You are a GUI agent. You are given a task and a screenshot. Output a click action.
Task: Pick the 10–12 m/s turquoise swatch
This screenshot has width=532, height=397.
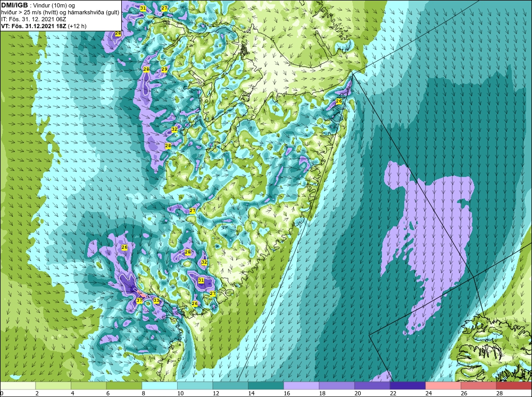point(195,385)
